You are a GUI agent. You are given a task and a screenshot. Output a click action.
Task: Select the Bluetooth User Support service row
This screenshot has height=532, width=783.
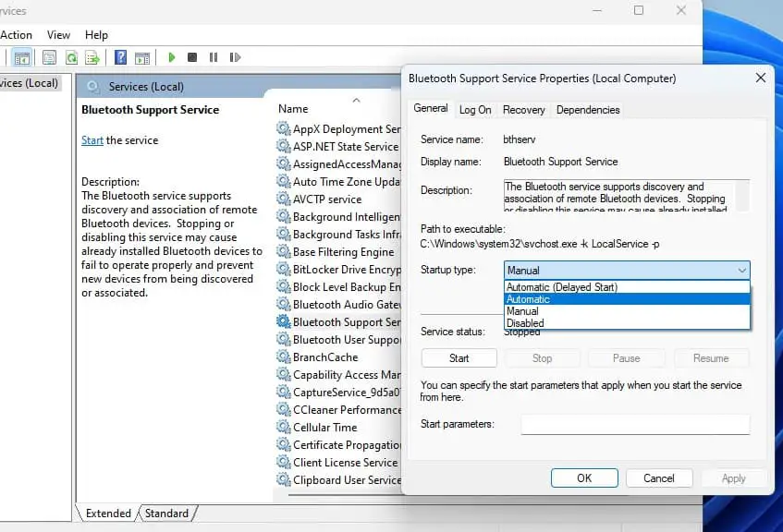click(338, 339)
